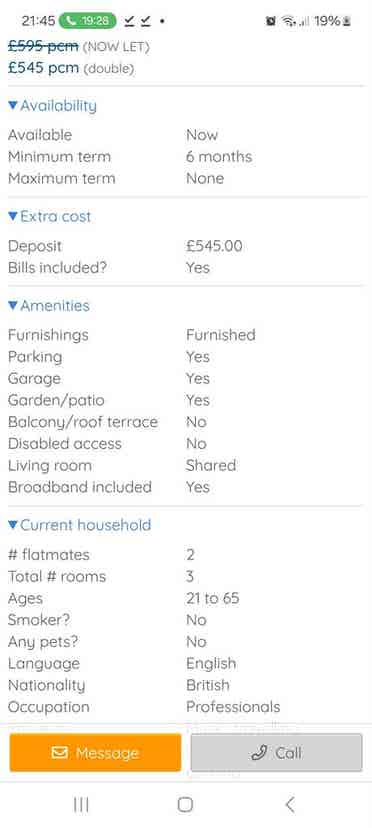Tap the envelope icon on Message button
372x828 pixels.
point(60,752)
